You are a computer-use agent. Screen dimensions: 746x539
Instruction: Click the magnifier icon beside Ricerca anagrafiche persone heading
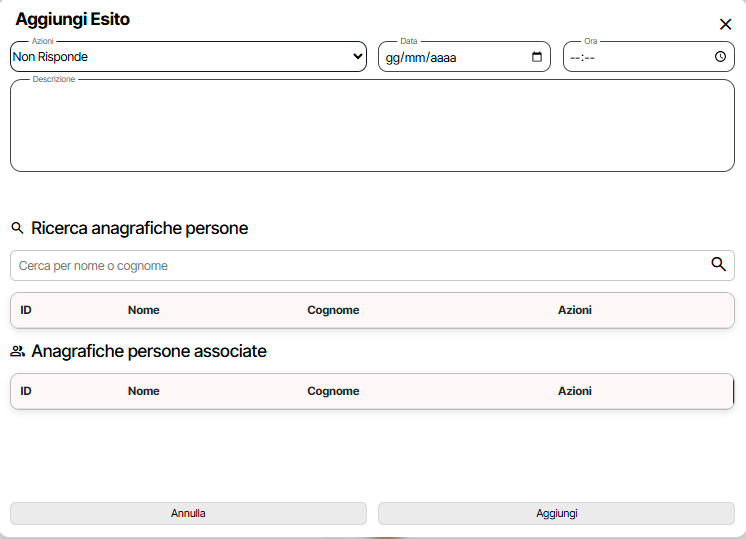click(17, 229)
